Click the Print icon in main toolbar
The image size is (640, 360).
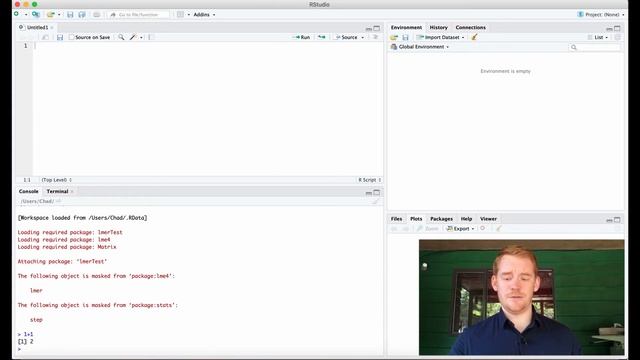97,15
